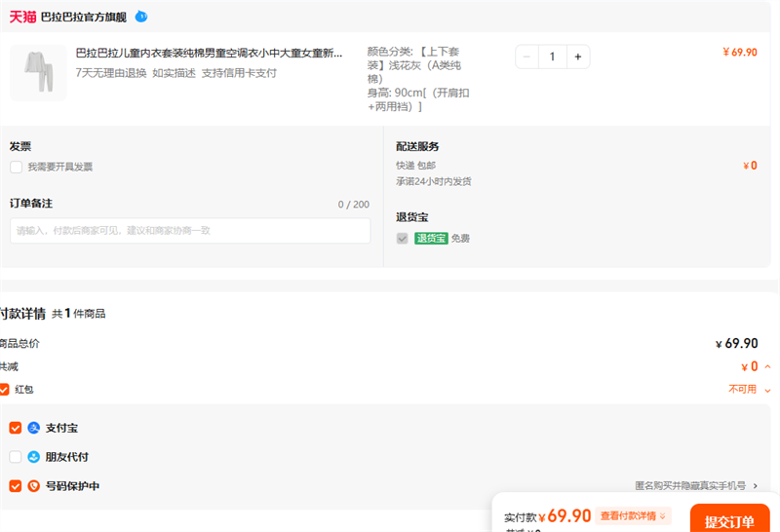Click the 号码保护中 shield icon

(34, 486)
